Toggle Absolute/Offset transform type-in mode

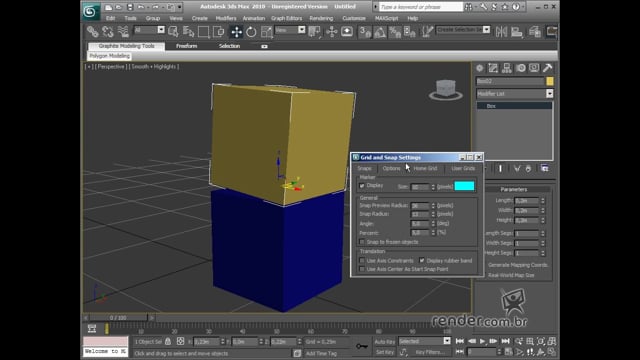point(180,341)
